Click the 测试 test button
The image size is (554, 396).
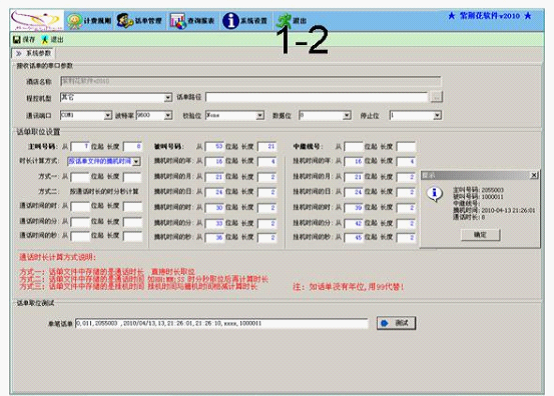(x=396, y=323)
